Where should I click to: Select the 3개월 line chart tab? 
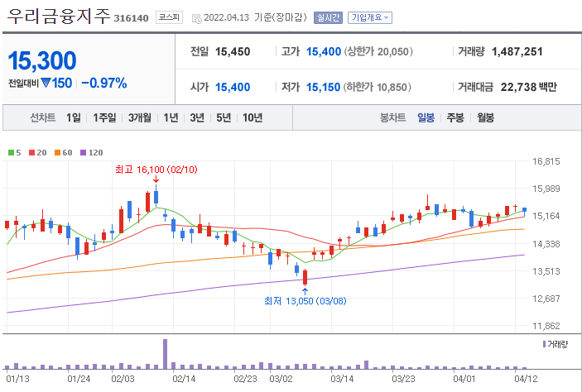[140, 118]
